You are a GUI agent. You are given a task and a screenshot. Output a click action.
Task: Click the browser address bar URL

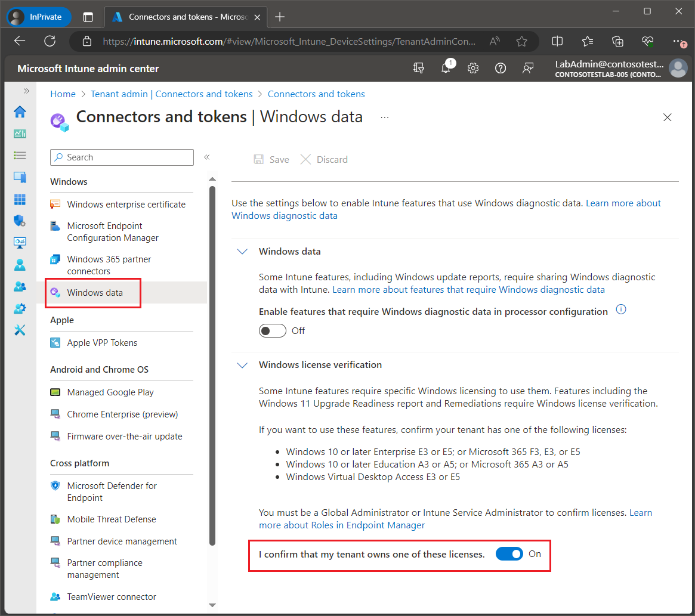289,41
